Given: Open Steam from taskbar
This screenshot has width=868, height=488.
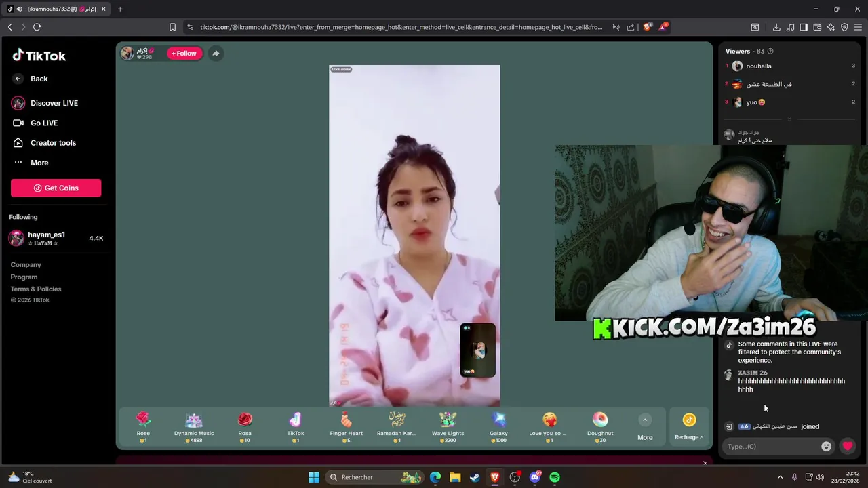Looking at the screenshot, I should point(475,477).
